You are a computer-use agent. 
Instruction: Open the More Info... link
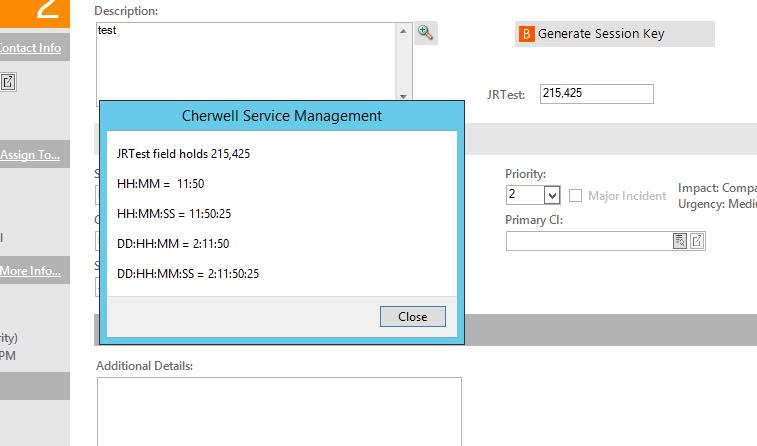point(30,271)
